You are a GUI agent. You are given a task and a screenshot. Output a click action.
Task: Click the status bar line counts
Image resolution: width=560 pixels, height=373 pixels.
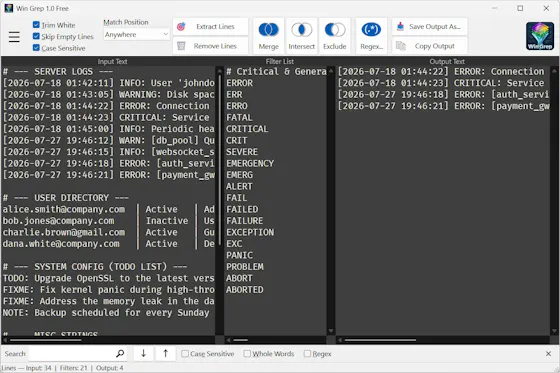[62, 368]
